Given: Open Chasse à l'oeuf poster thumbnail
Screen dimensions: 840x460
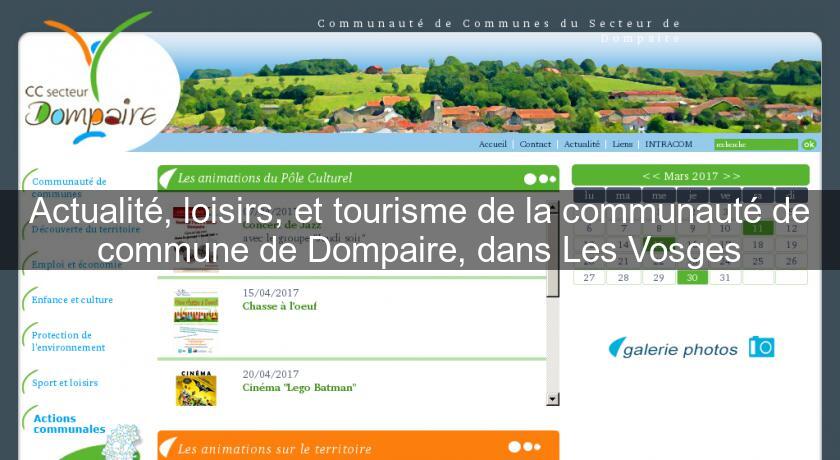Looking at the screenshot, I should pyautogui.click(x=196, y=321).
